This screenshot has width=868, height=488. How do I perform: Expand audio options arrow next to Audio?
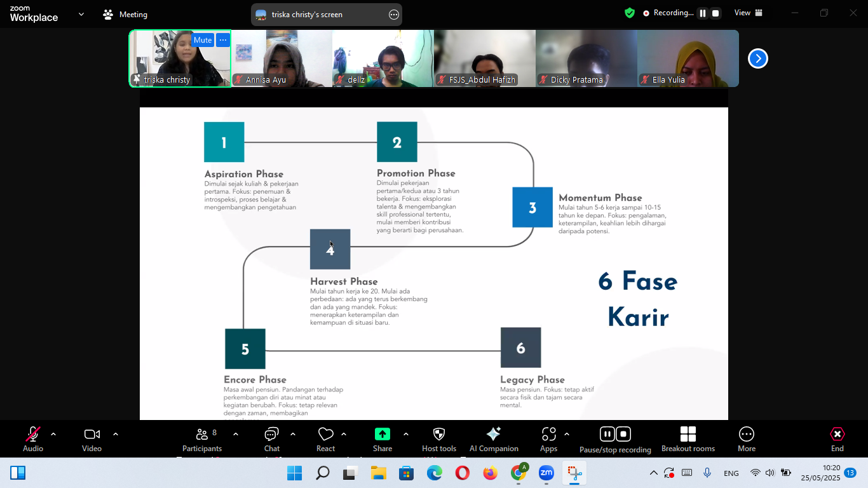coord(53,434)
